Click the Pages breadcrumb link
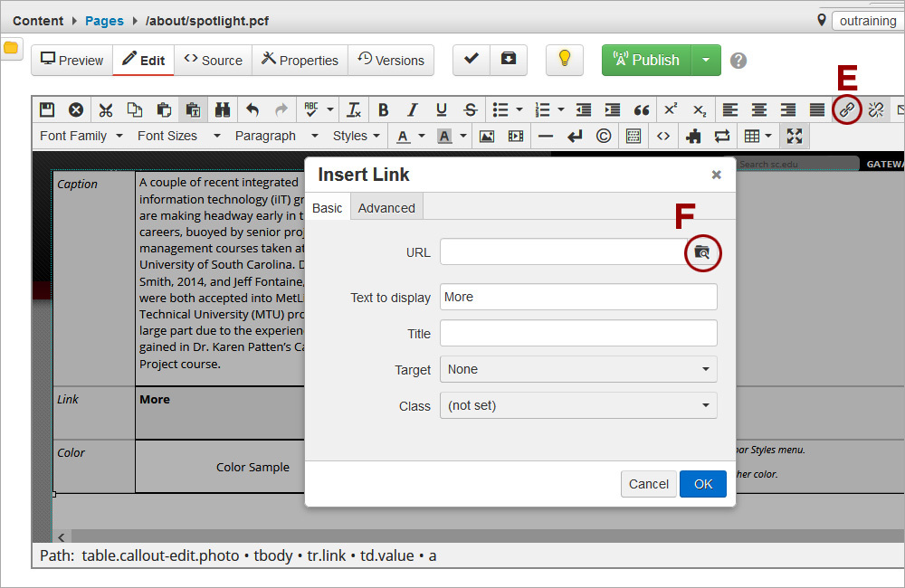This screenshot has width=905, height=588. (104, 21)
